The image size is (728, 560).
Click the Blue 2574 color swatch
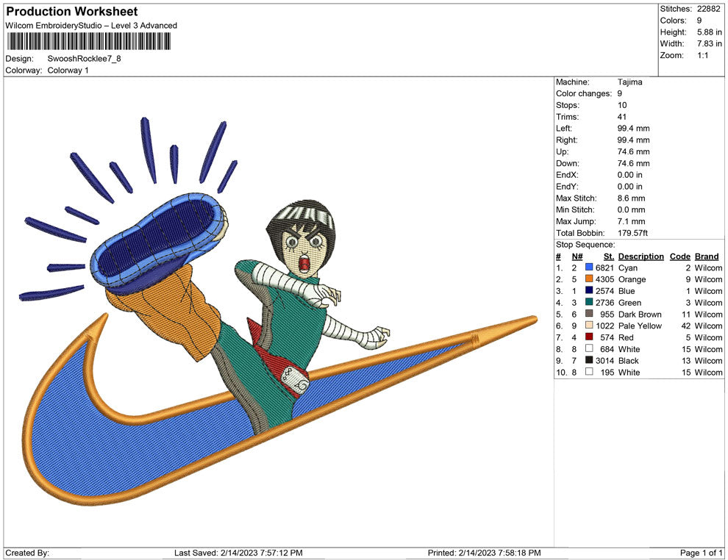(589, 291)
